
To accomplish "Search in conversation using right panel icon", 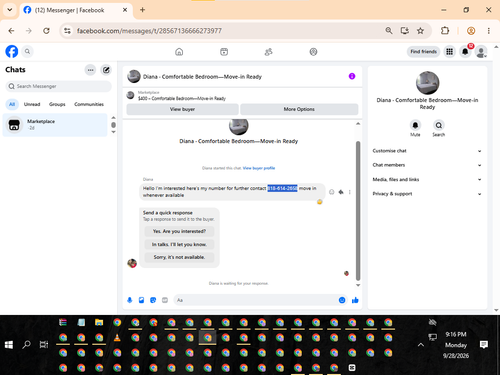I will 439,125.
